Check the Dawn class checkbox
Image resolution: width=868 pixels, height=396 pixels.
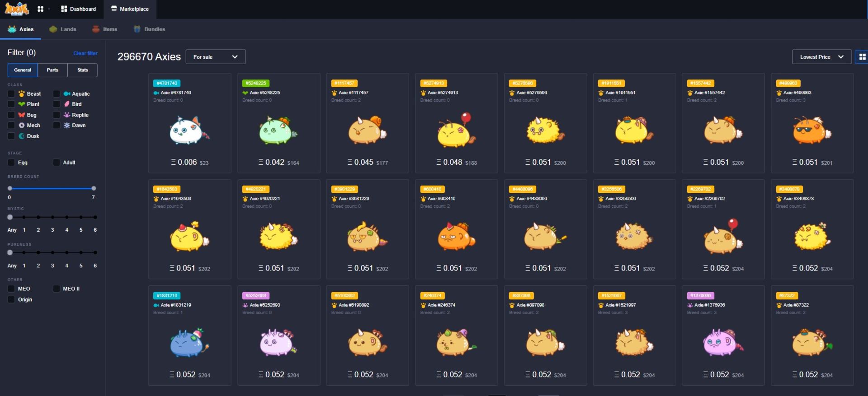click(57, 126)
